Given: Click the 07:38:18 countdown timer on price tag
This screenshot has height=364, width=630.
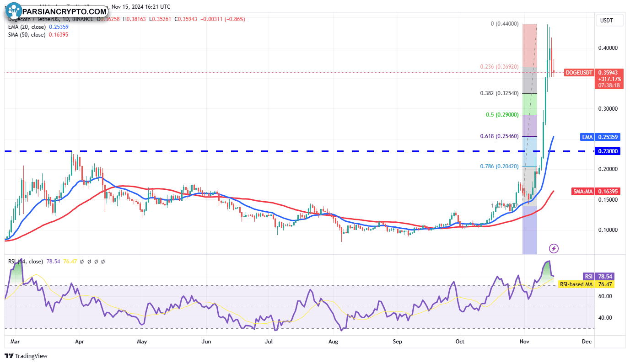Looking at the screenshot, I should click(x=610, y=86).
